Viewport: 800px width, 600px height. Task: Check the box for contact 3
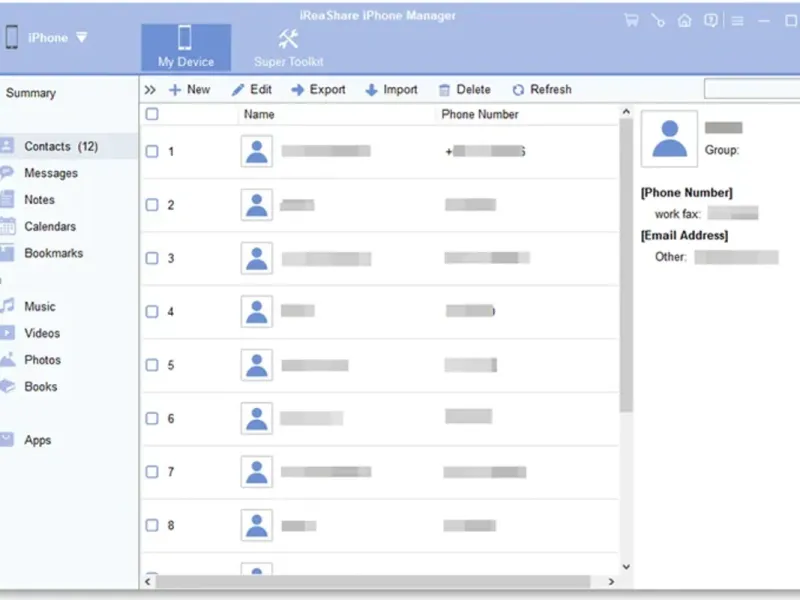point(152,258)
